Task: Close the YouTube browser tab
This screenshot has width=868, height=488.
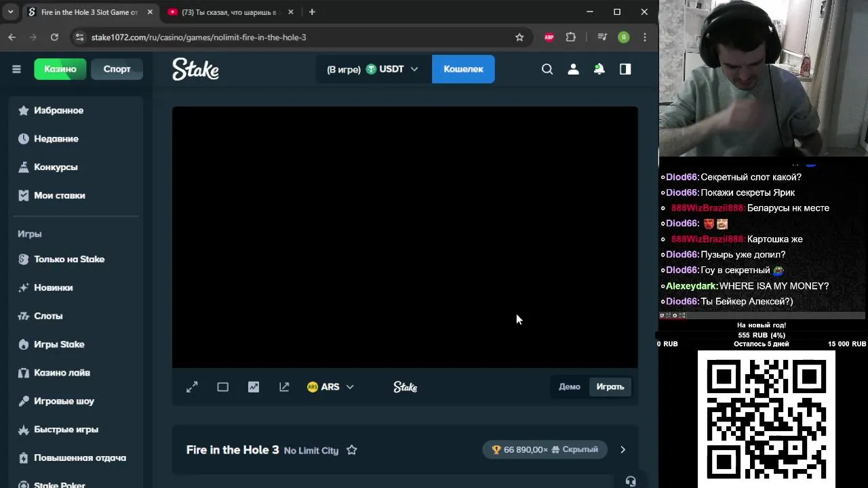Action: point(290,12)
